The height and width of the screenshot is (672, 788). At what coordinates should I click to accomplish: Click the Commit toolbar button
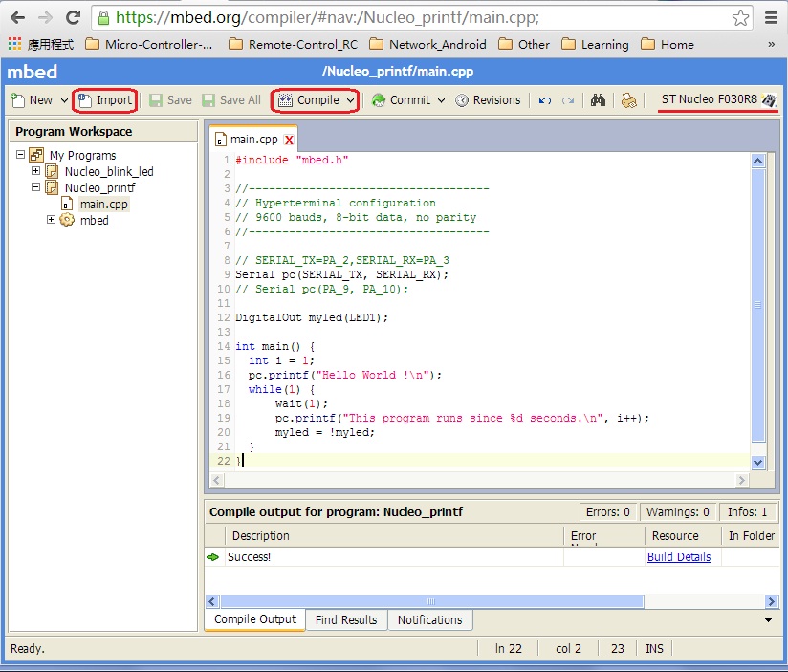point(401,100)
